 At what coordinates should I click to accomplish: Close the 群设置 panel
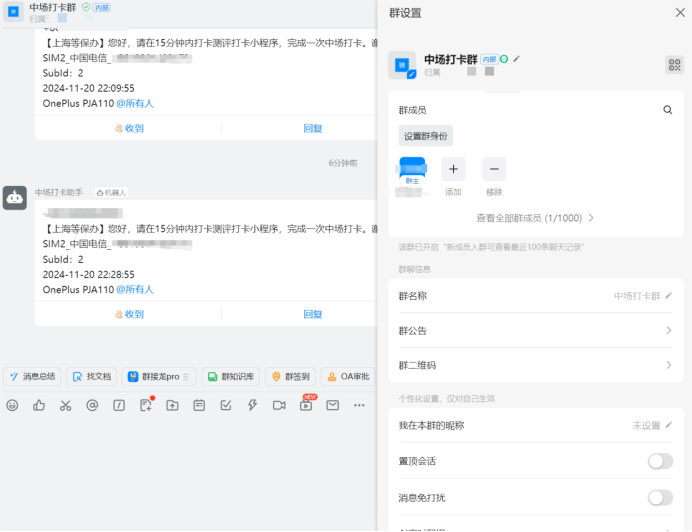pos(680,13)
